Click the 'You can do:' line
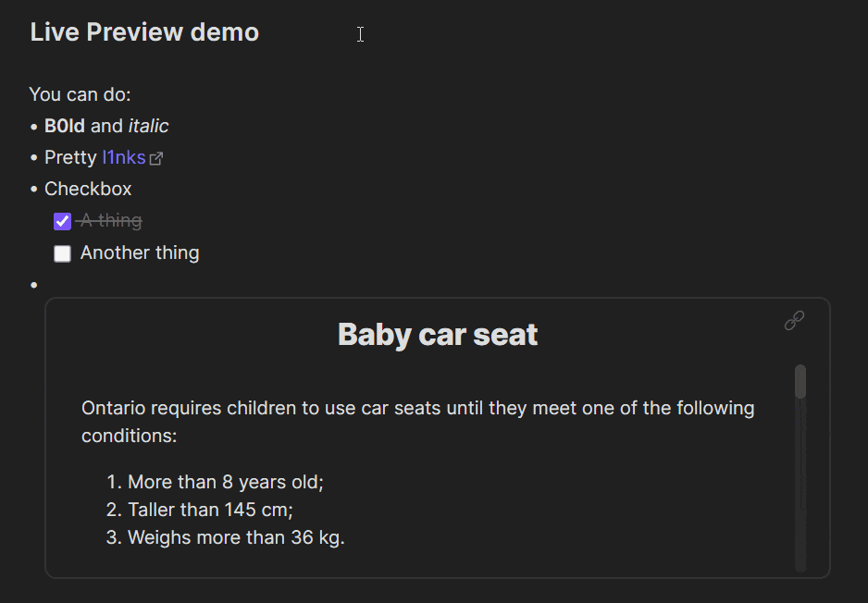868x603 pixels. pyautogui.click(x=80, y=94)
